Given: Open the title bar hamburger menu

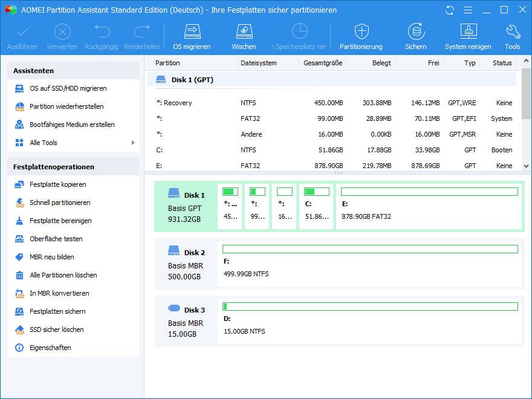Looking at the screenshot, I should (x=467, y=10).
